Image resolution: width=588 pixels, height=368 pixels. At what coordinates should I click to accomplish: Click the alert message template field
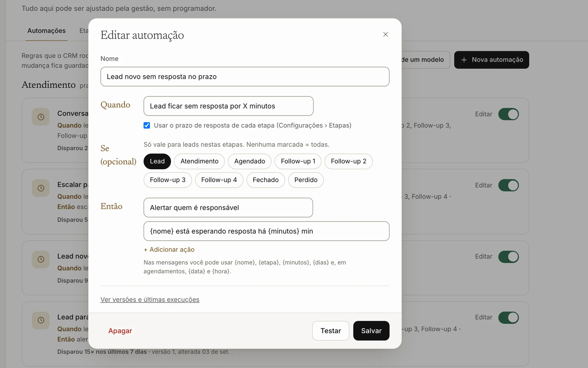pyautogui.click(x=266, y=231)
